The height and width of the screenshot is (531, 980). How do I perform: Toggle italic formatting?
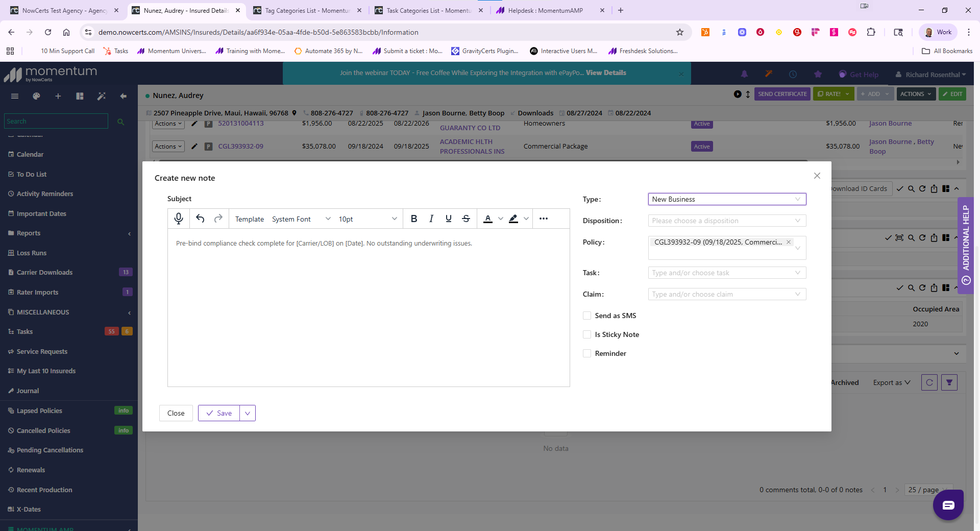(x=431, y=219)
